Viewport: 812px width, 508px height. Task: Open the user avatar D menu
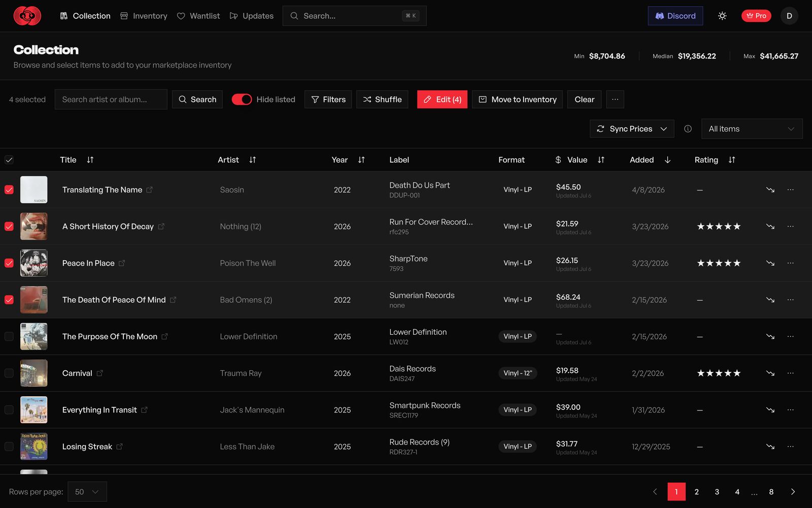[789, 16]
